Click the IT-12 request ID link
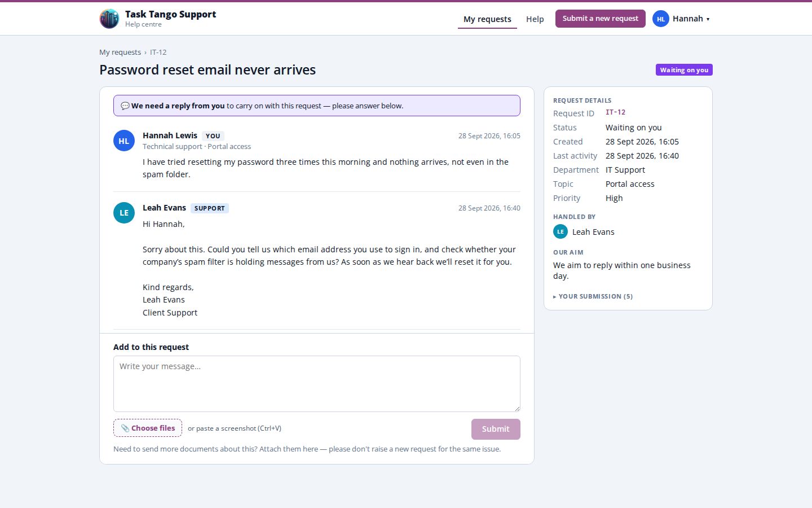This screenshot has height=508, width=812. (x=615, y=112)
